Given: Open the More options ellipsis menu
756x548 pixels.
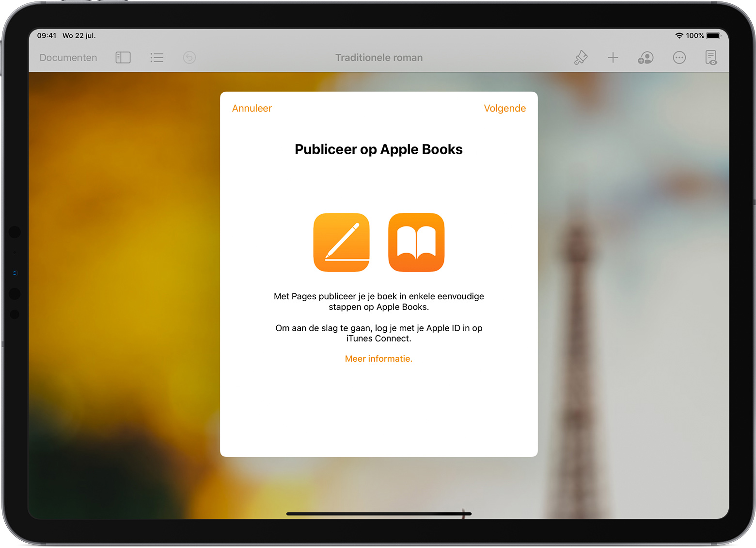Looking at the screenshot, I should click(679, 57).
